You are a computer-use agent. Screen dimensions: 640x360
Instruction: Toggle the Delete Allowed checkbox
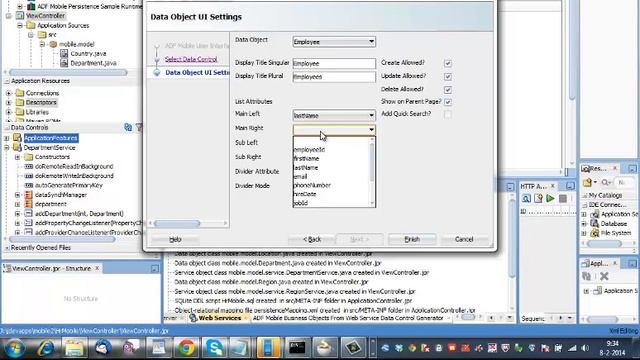coord(448,89)
